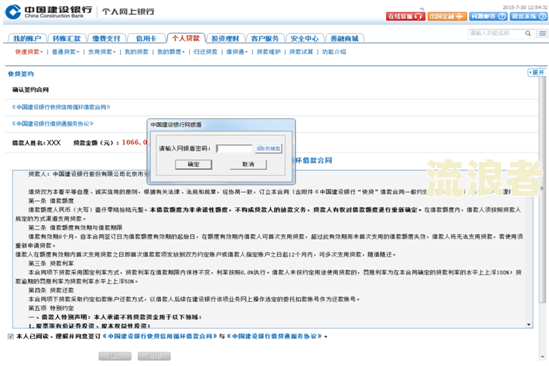Viewport: 549px width, 366px height.
Task: Click the 第四条 贷款还款 clause heading
Action: pos(51,290)
